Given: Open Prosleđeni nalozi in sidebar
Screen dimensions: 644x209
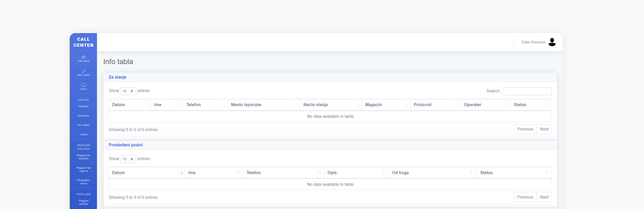Looking at the screenshot, I should (84, 182).
